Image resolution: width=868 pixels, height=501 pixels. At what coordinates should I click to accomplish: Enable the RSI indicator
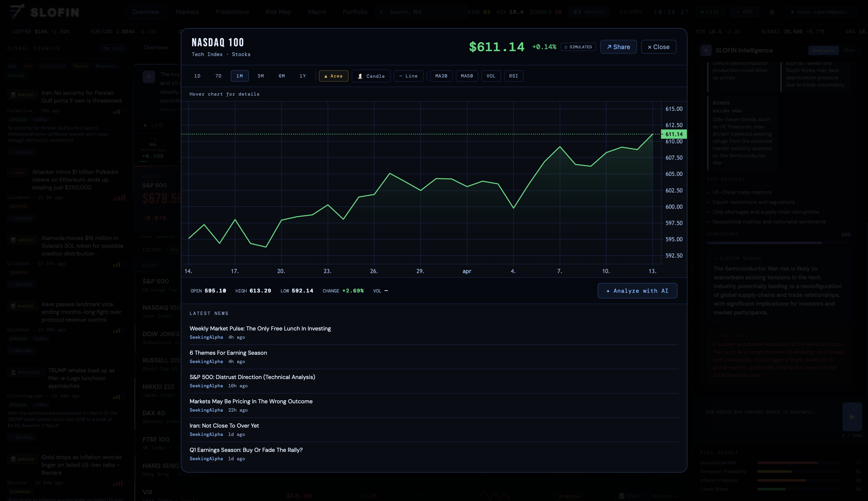click(x=513, y=76)
